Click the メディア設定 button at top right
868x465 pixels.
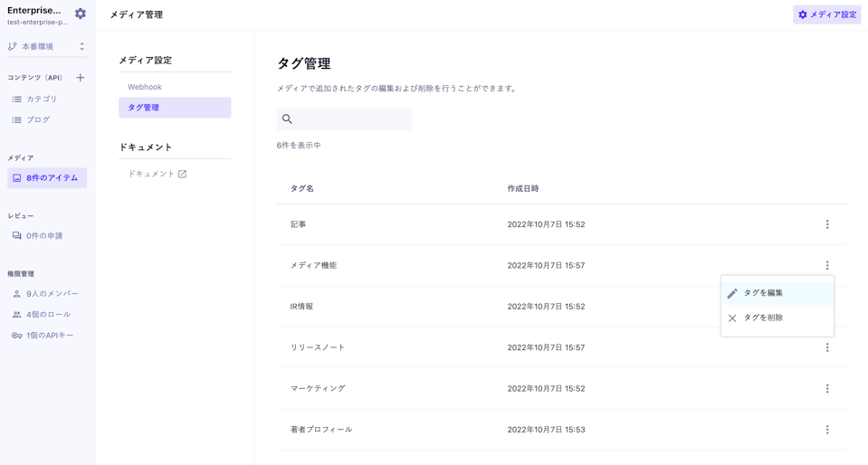coord(826,14)
